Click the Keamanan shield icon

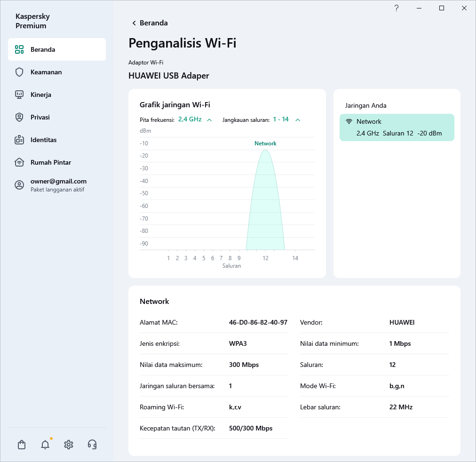[19, 72]
